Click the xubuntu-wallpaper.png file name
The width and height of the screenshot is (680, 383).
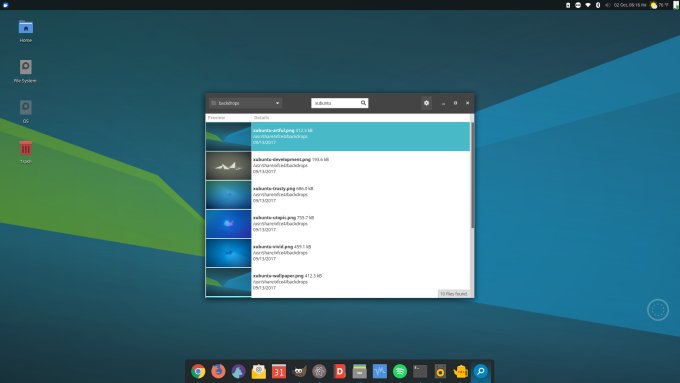click(x=278, y=275)
